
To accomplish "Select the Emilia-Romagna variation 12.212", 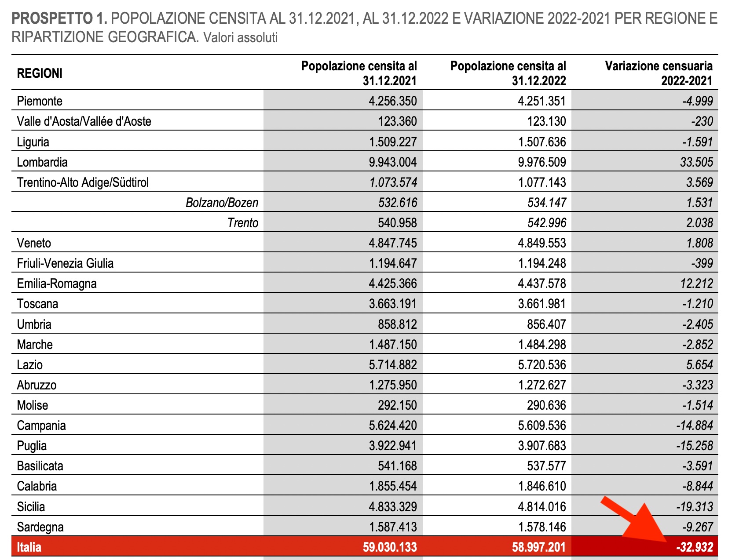I will coord(702,284).
